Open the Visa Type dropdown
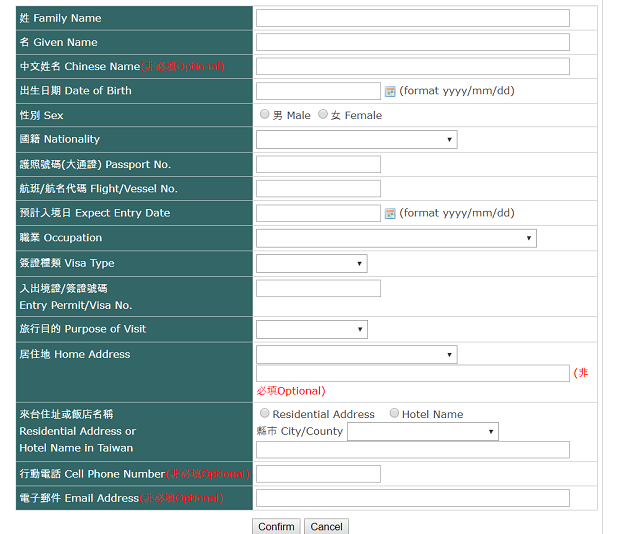The width and height of the screenshot is (620, 534). click(311, 264)
